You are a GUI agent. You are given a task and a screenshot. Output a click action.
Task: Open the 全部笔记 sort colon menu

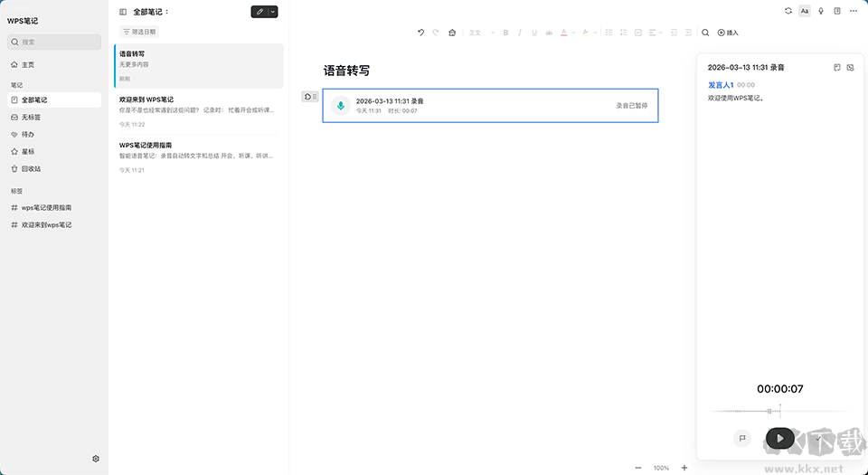[x=166, y=12]
